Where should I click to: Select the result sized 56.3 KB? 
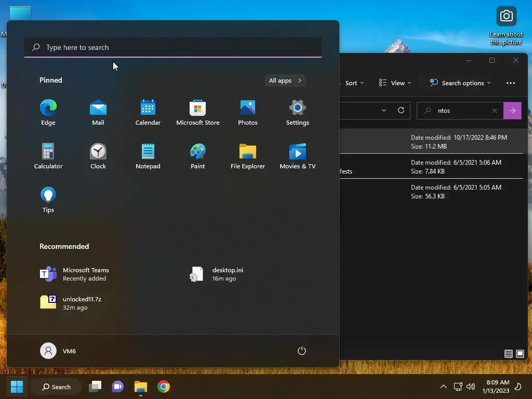[432, 192]
